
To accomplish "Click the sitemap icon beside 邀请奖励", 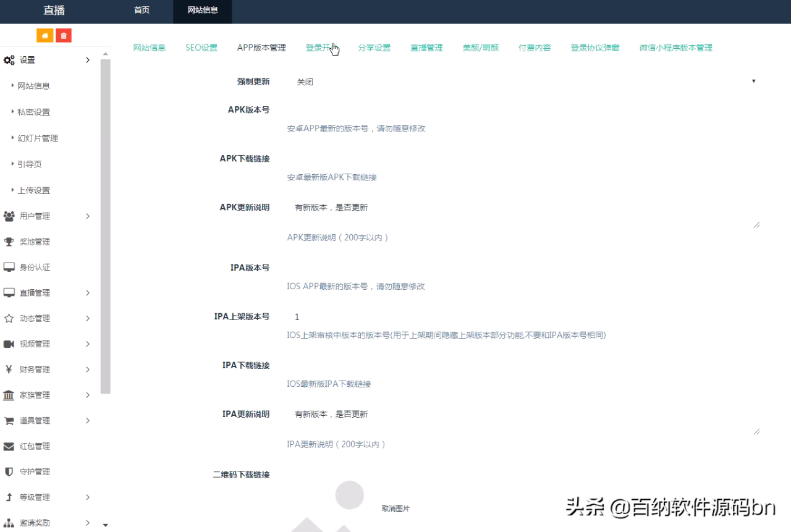I will 9,523.
